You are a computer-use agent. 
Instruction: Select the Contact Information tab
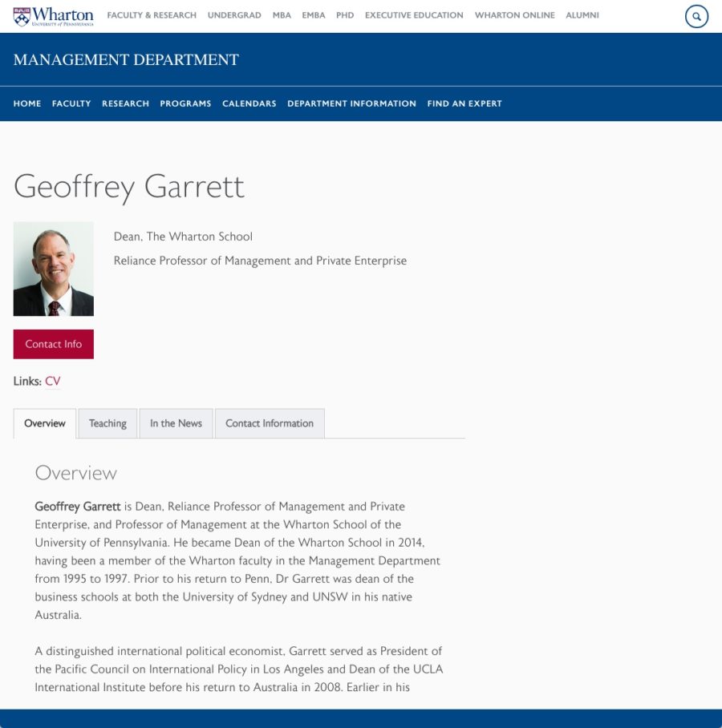click(x=270, y=423)
